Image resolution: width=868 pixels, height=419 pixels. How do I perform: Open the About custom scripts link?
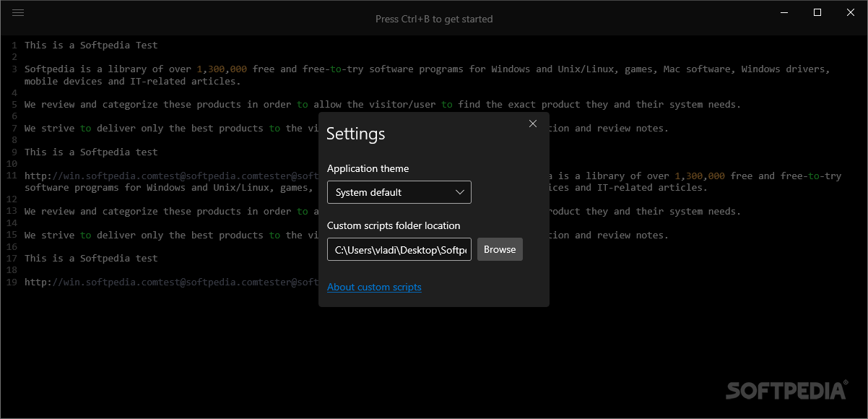tap(374, 287)
